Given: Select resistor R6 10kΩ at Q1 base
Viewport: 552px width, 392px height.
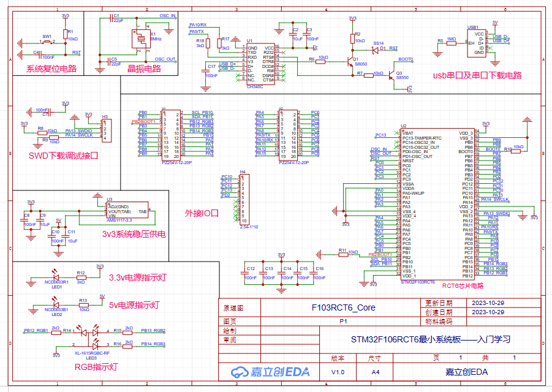Looking at the screenshot, I should click(x=320, y=62).
